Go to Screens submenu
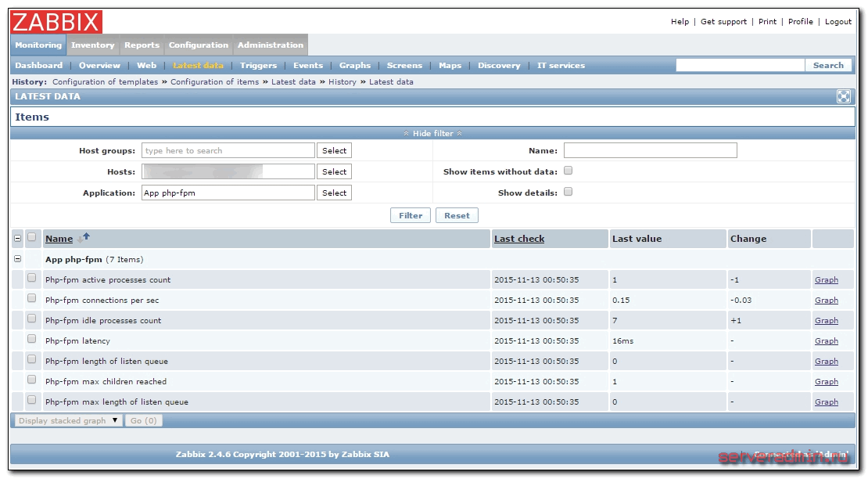 [x=404, y=65]
